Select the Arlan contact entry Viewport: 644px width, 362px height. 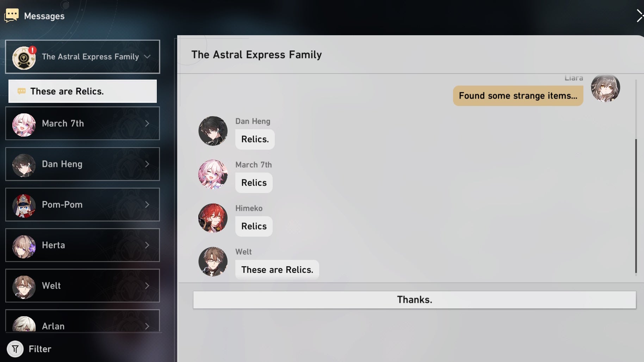[82, 321]
